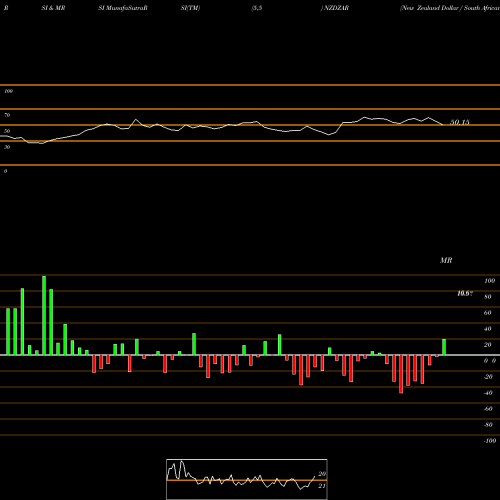Click the 'SI & MR' header label
The image size is (500, 500).
[x=53, y=8]
